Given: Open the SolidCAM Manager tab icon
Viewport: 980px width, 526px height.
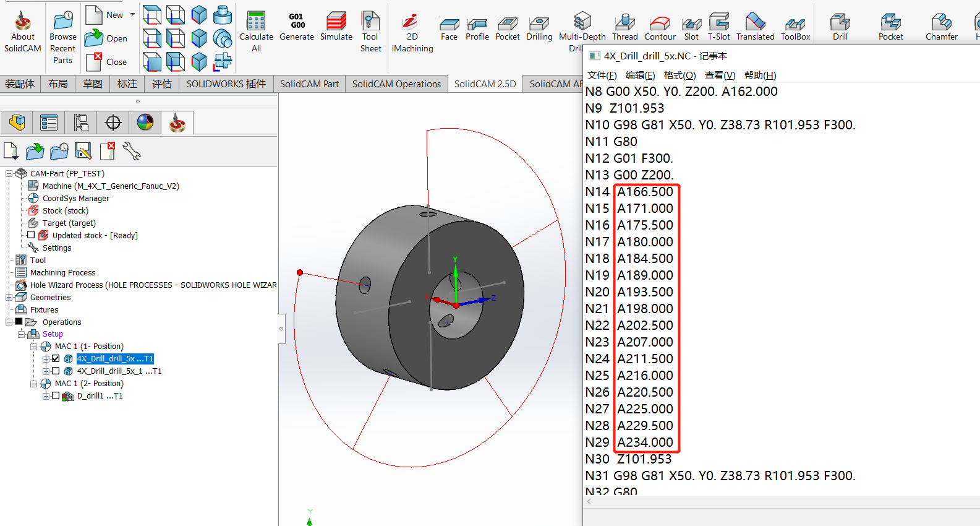Looking at the screenshot, I should 177,123.
